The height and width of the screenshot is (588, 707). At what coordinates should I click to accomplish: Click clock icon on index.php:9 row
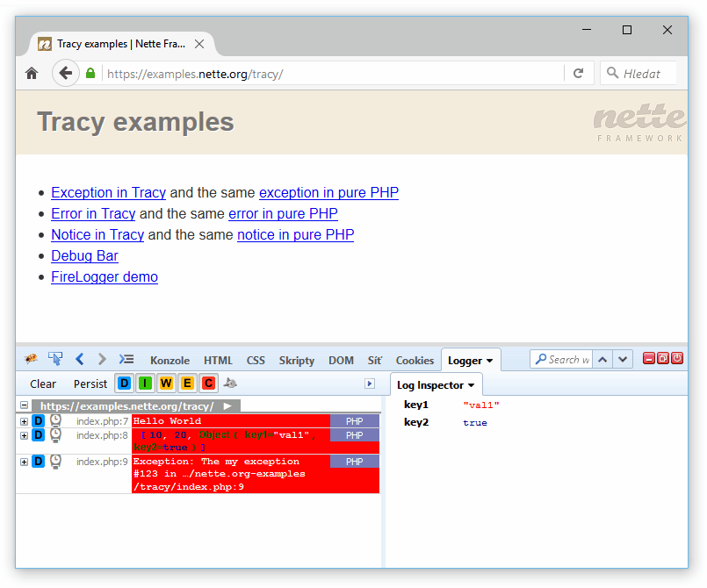pos(55,462)
